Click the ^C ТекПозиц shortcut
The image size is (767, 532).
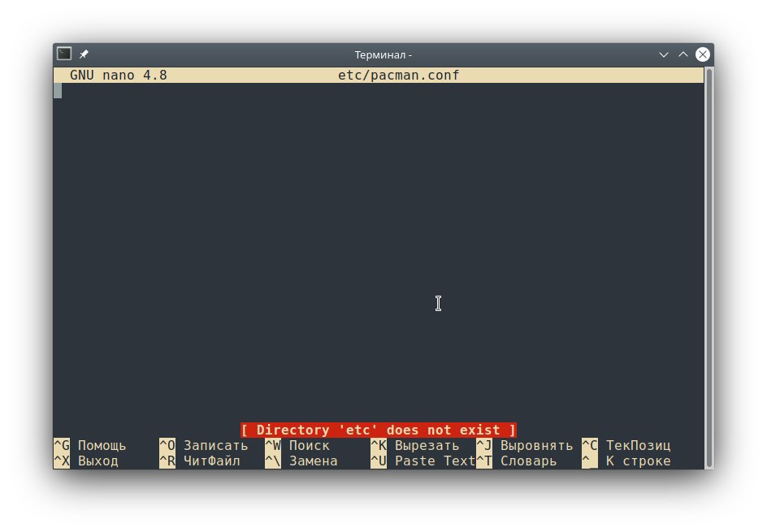click(x=626, y=445)
